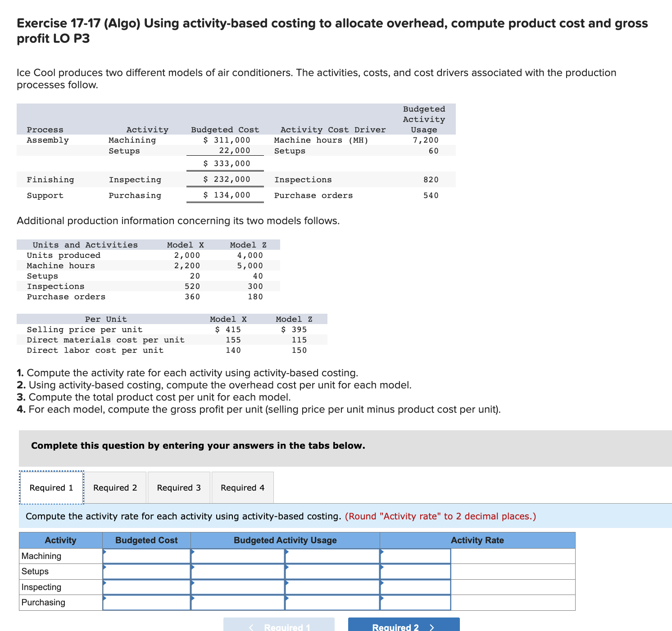The width and height of the screenshot is (672, 631).
Task: Click the Budgeted Cost field for Inspecting
Action: 146,587
